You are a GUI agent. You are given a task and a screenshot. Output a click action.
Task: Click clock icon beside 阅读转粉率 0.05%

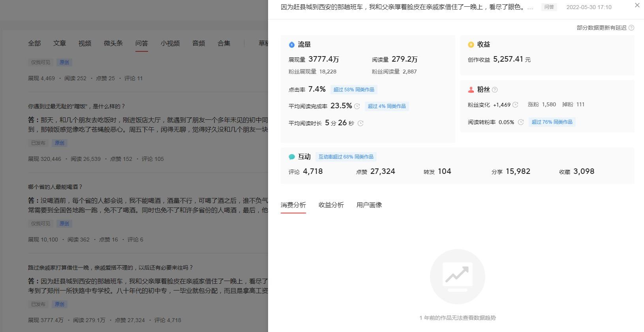point(521,122)
